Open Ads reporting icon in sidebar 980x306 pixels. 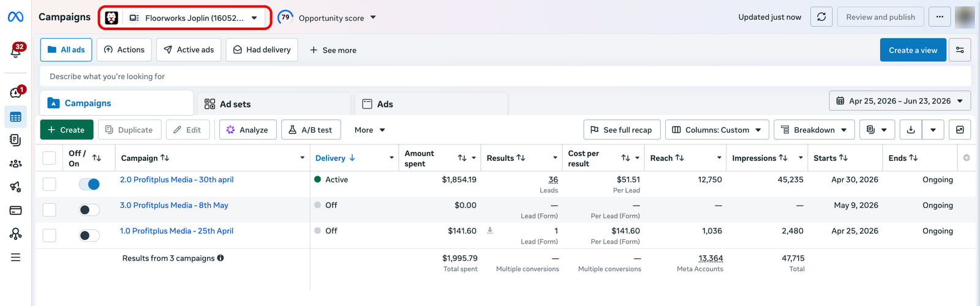[x=16, y=140]
